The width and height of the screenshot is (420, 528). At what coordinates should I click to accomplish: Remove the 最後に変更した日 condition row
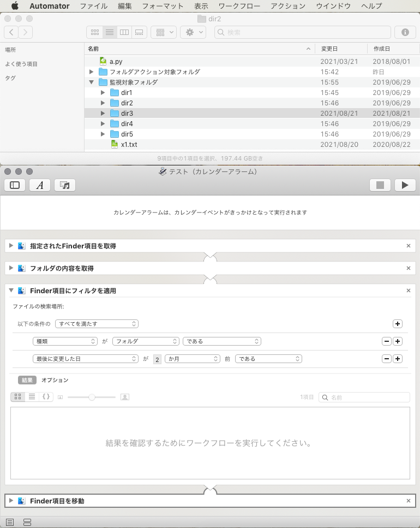(x=387, y=359)
